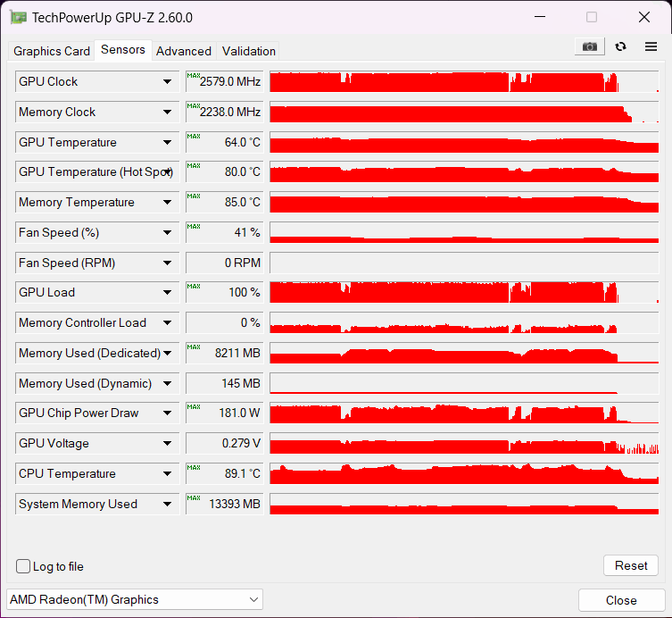Open the GPU Temperature (Hot Spot) dropdown
Image resolution: width=672 pixels, height=618 pixels.
pos(170,172)
